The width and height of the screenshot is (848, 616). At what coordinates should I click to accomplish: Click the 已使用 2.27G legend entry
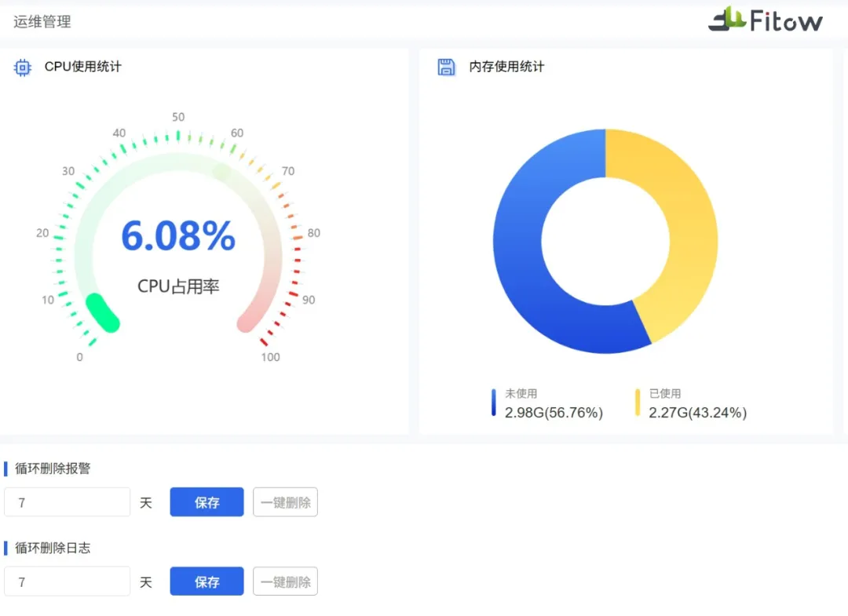697,404
